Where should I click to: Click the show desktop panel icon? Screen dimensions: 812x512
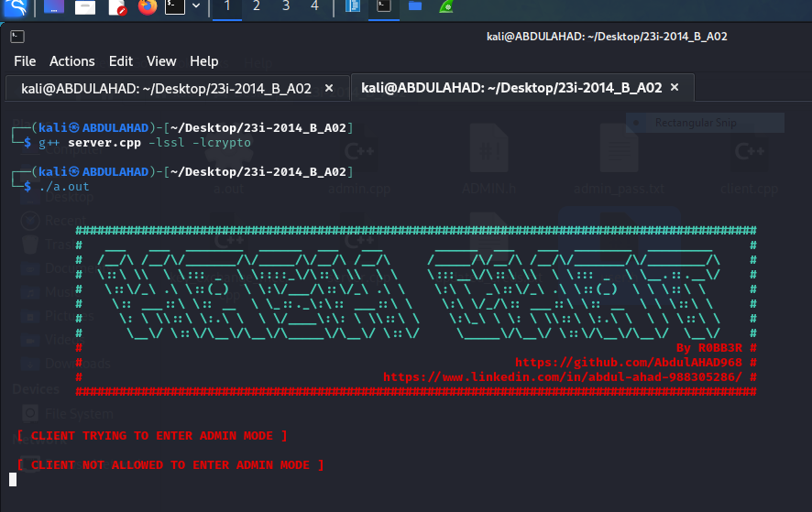click(x=54, y=8)
